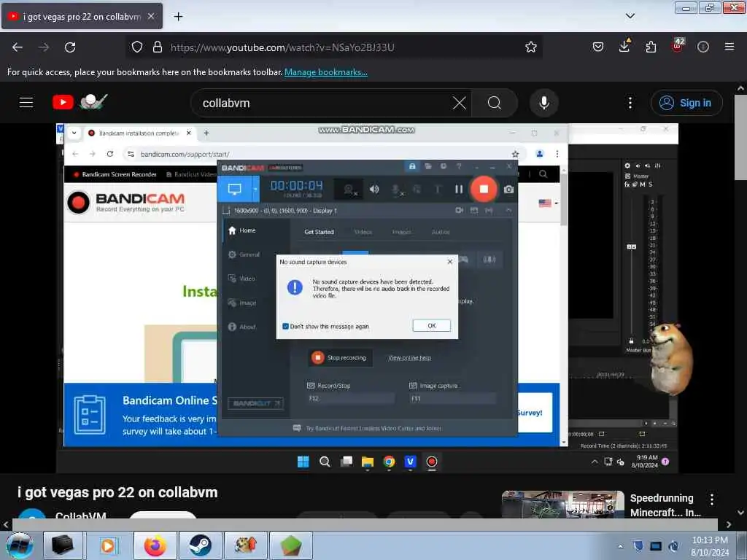
Task: Click the Bandicam stop recording red button
Action: pos(484,189)
